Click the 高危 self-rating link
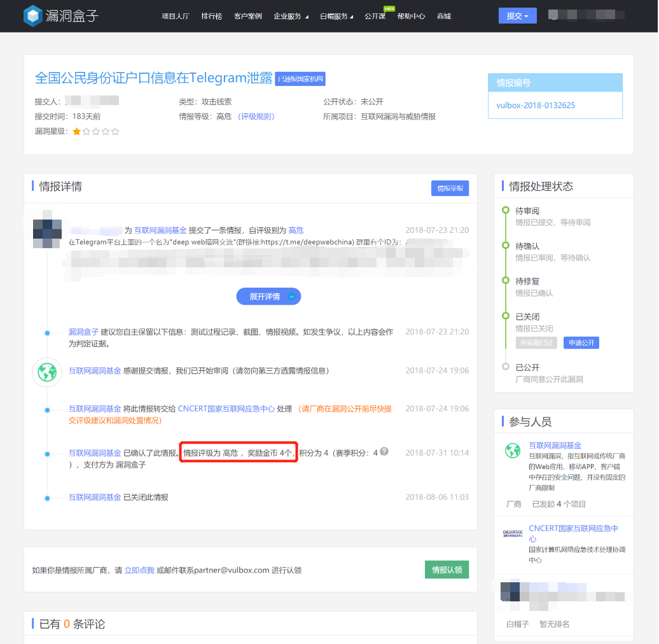This screenshot has height=644, width=659. pos(296,230)
